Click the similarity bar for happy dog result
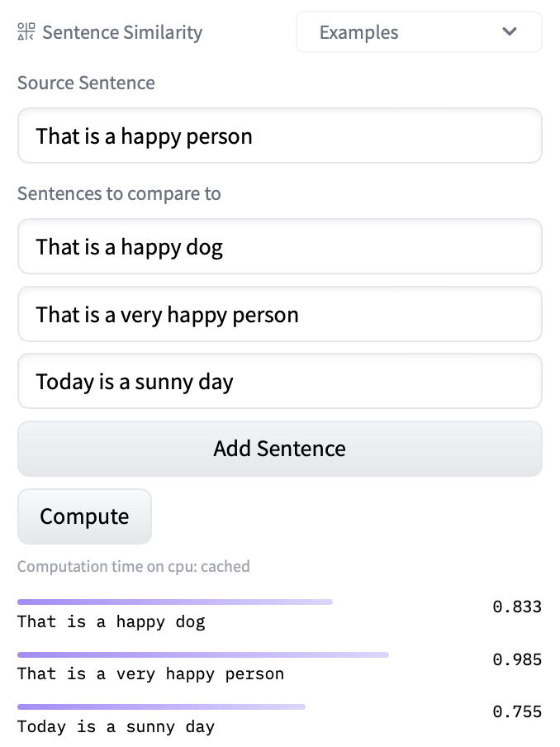 click(x=175, y=602)
